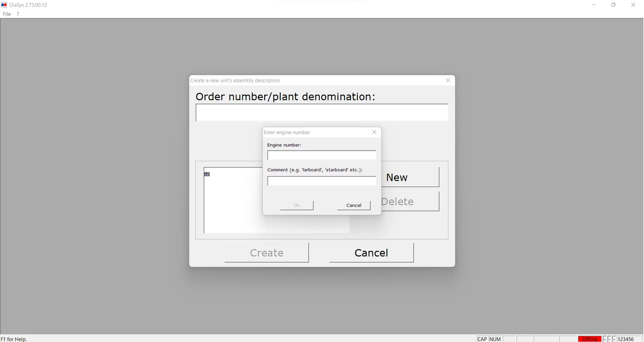Screen dimensions: 644x342
Task: Cancel the Enter engine number dialog
Action: [354, 205]
